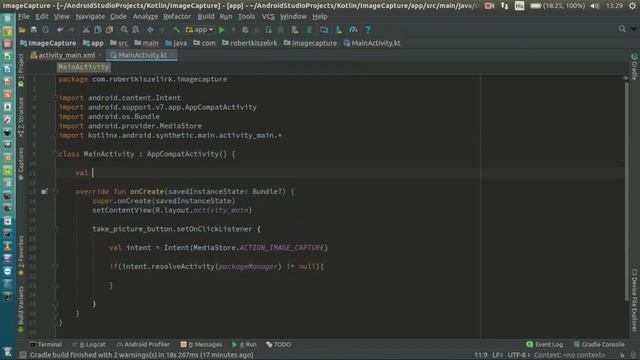Click the MainActivity class breadcrumb in editor

click(84, 67)
